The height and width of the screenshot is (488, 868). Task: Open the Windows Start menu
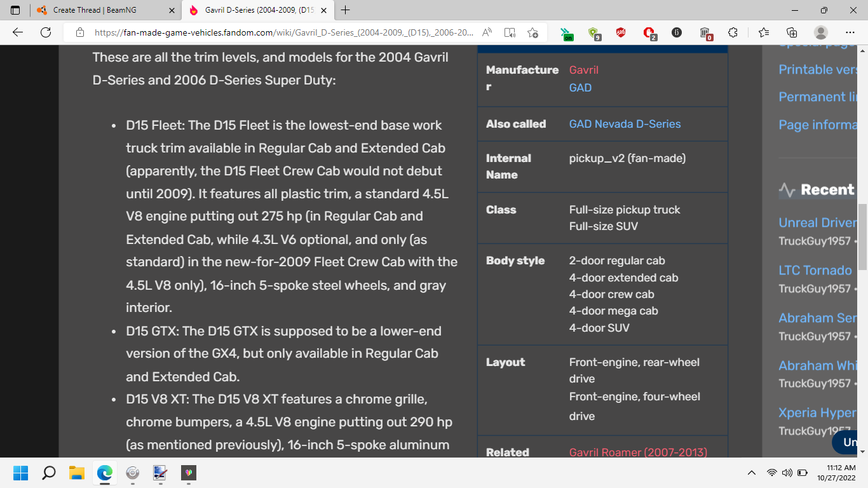[x=21, y=473]
